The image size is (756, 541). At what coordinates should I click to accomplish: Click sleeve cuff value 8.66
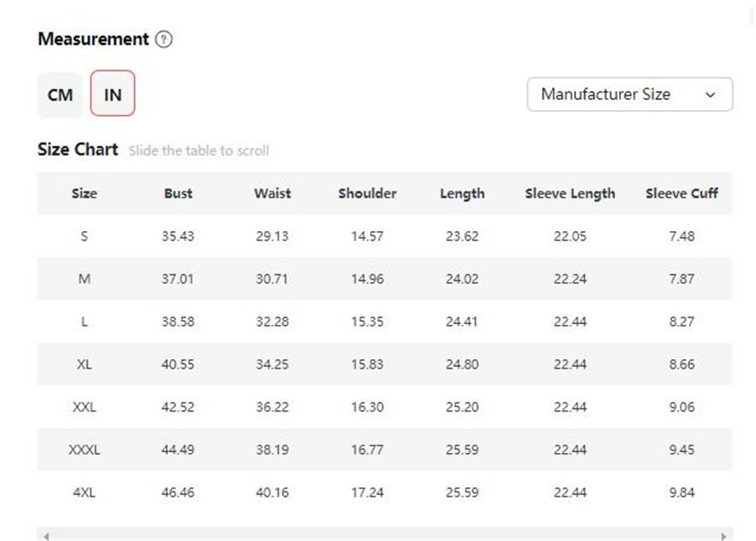click(682, 364)
